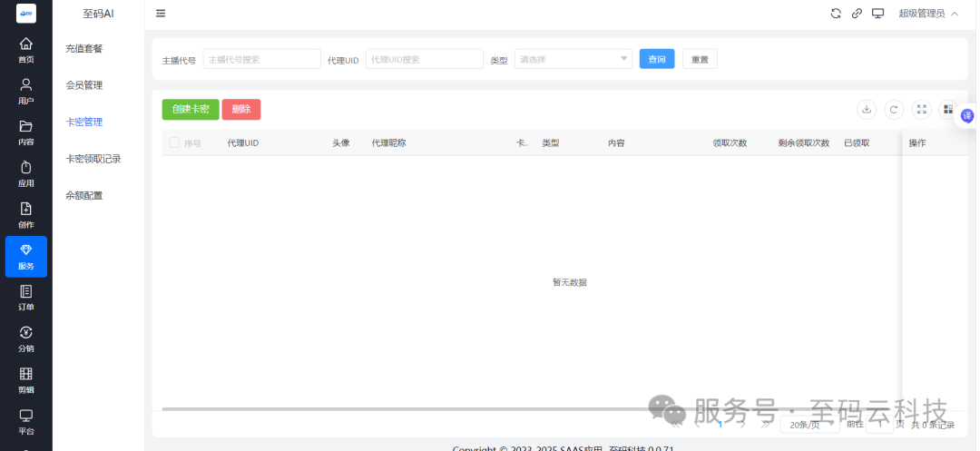Open the 订单 orders section
The height and width of the screenshot is (451, 980).
[x=25, y=298]
